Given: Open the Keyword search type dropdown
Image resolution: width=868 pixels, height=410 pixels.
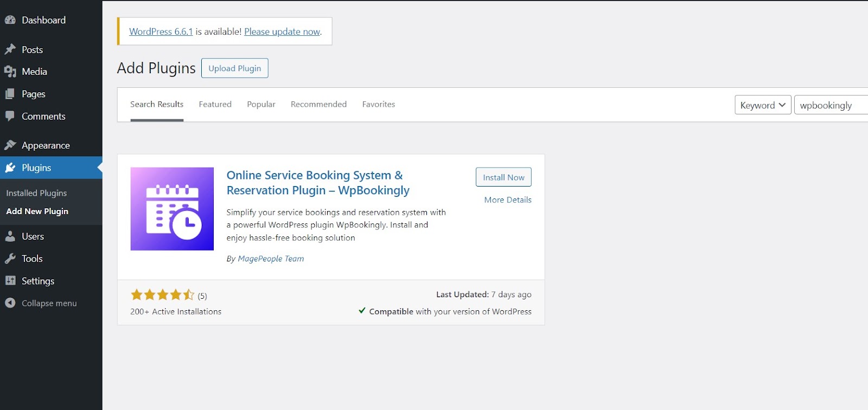Looking at the screenshot, I should coord(763,105).
